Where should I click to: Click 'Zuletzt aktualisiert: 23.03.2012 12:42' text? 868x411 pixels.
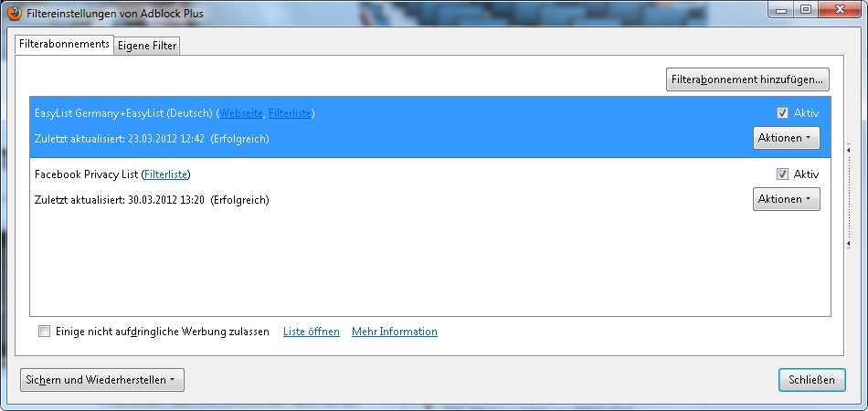pyautogui.click(x=120, y=139)
